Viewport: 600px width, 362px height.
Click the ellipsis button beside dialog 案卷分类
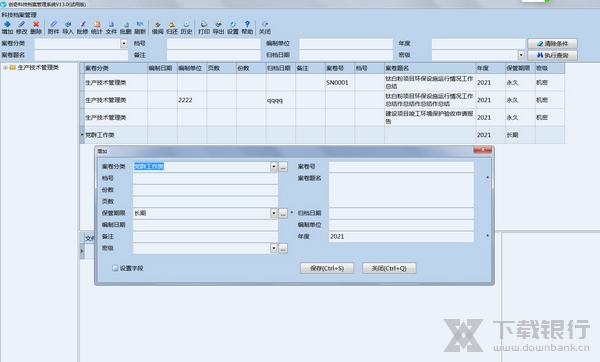[283, 166]
